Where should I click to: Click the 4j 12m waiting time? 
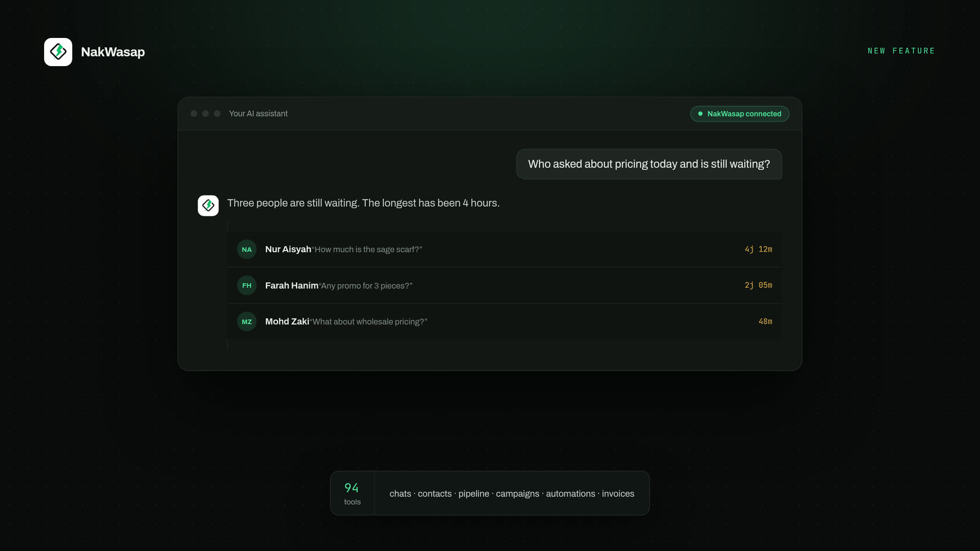[x=758, y=249]
